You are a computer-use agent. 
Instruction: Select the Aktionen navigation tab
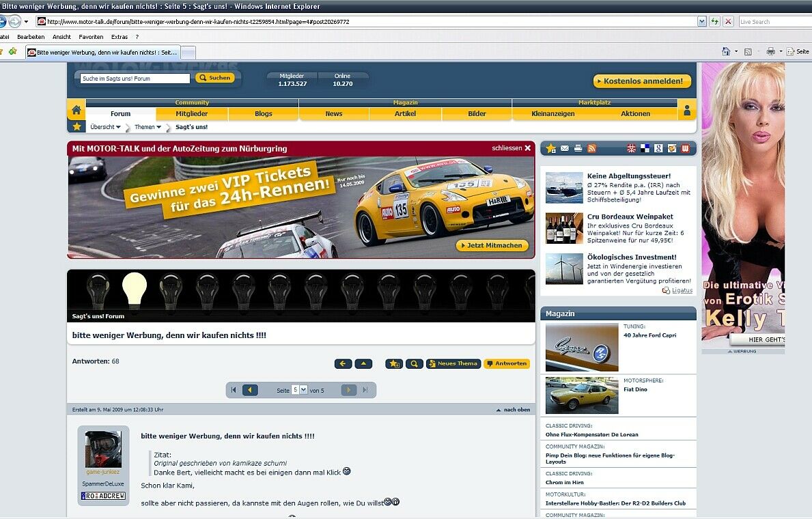pyautogui.click(x=635, y=113)
